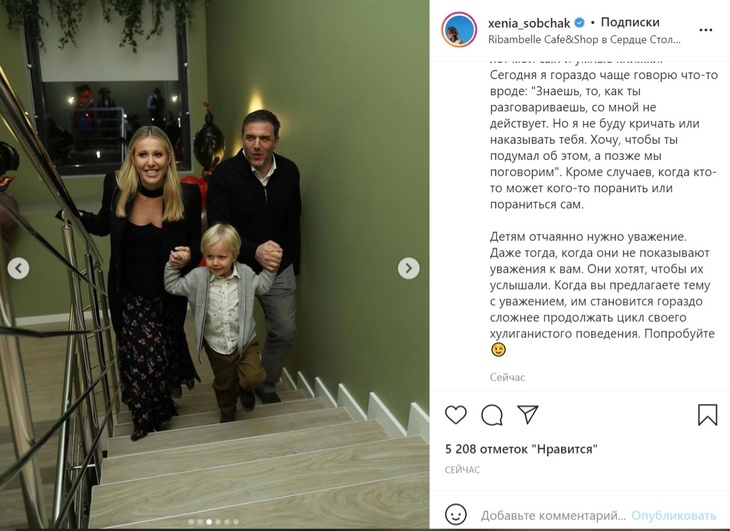Click the Сейчас timestamp under the caption

coord(507,377)
